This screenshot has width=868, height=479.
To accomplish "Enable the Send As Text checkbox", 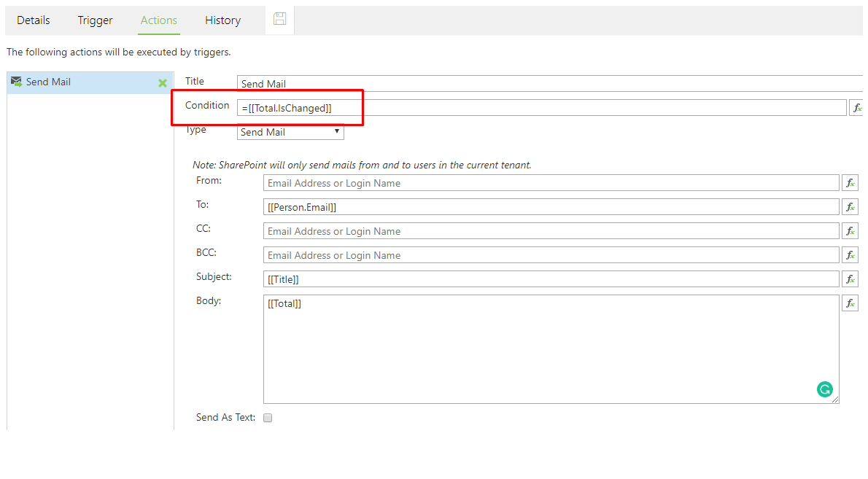I will point(268,418).
